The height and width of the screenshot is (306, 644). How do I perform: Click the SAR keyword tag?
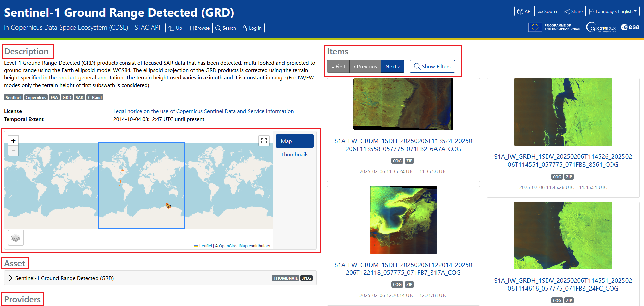[79, 97]
